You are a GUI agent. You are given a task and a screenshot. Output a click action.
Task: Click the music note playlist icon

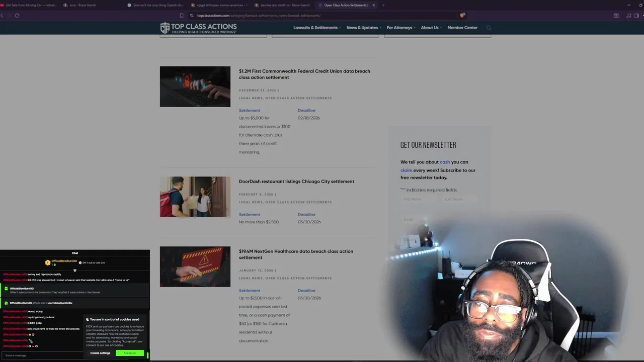(x=629, y=16)
